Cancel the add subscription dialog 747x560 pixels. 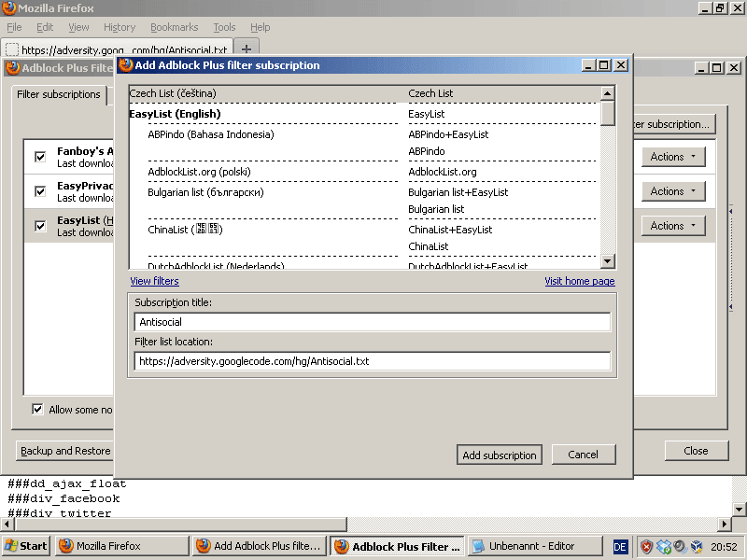coord(583,455)
